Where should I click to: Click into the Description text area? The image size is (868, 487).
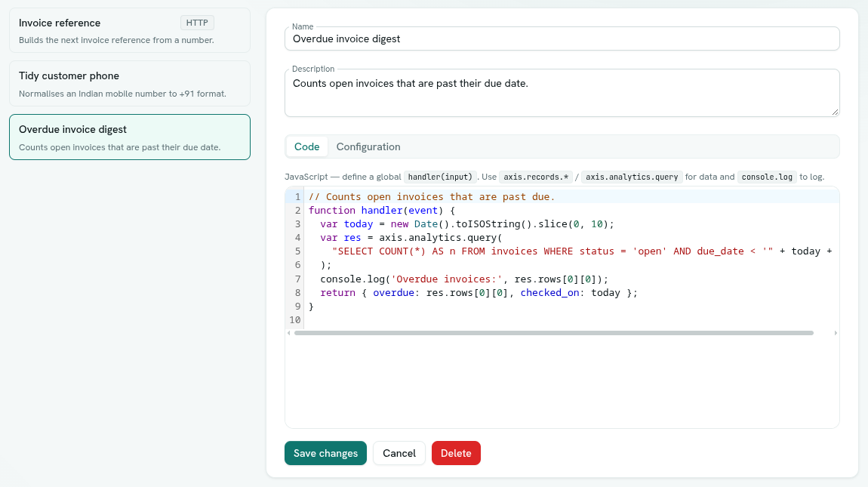point(562,93)
